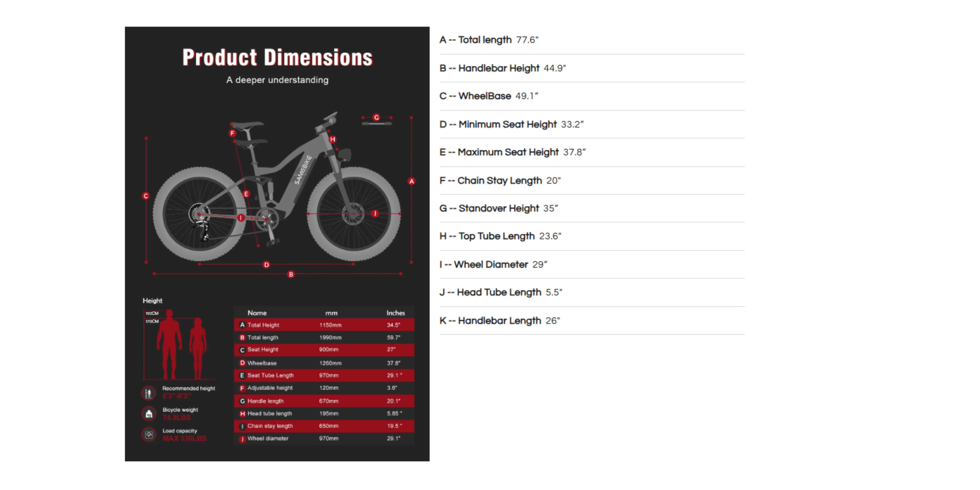Click the 'D -- Minimum Seat Height' entry
The width and height of the screenshot is (980, 490).
[511, 124]
